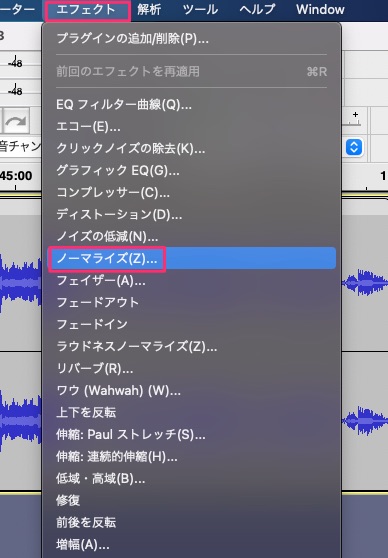Open the 解析 menu
Viewport: 388px width, 558px height.
pyautogui.click(x=149, y=10)
